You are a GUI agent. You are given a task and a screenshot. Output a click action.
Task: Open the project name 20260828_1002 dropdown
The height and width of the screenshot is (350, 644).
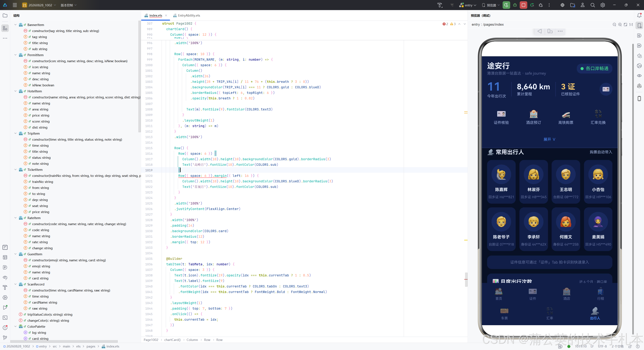(39, 5)
